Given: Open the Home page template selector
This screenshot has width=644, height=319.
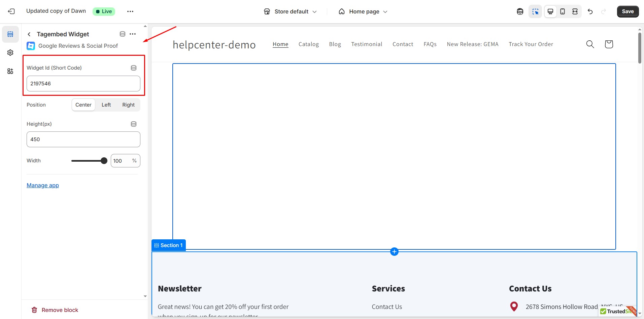Looking at the screenshot, I should pos(363,11).
